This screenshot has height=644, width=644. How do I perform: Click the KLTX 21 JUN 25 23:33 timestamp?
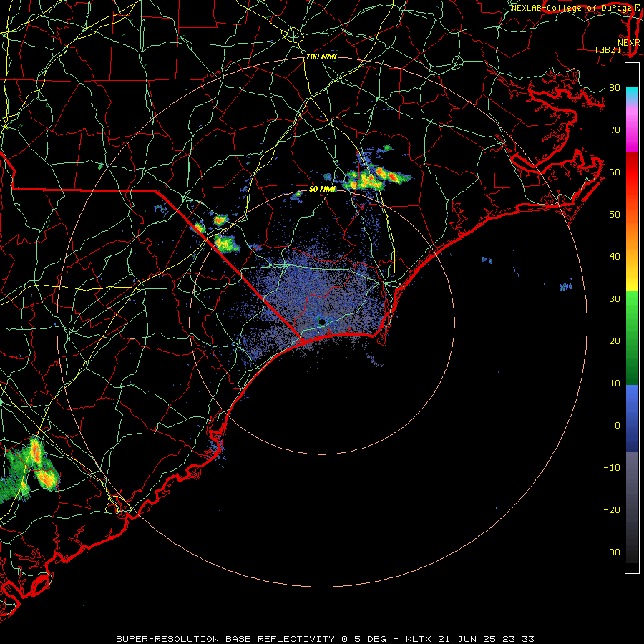tap(470, 639)
